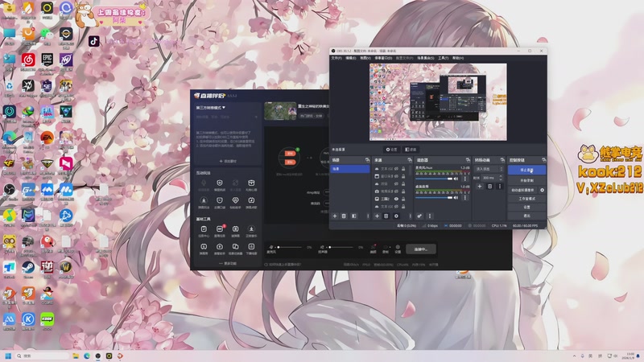Open the 停靠窗口(D) menu in OBS

point(383,58)
